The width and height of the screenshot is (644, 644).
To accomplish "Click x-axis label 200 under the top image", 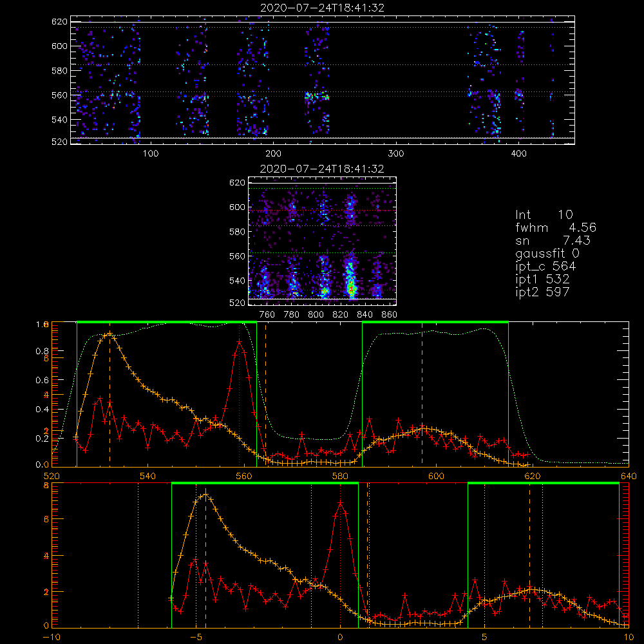I will [273, 154].
